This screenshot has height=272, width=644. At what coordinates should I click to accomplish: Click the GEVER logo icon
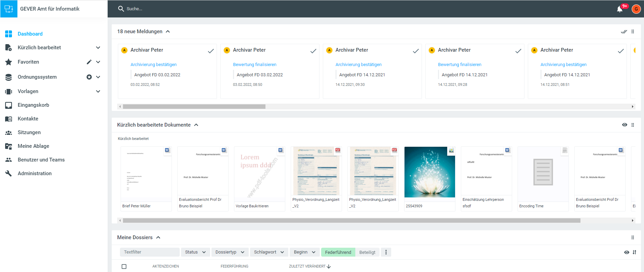(x=9, y=9)
